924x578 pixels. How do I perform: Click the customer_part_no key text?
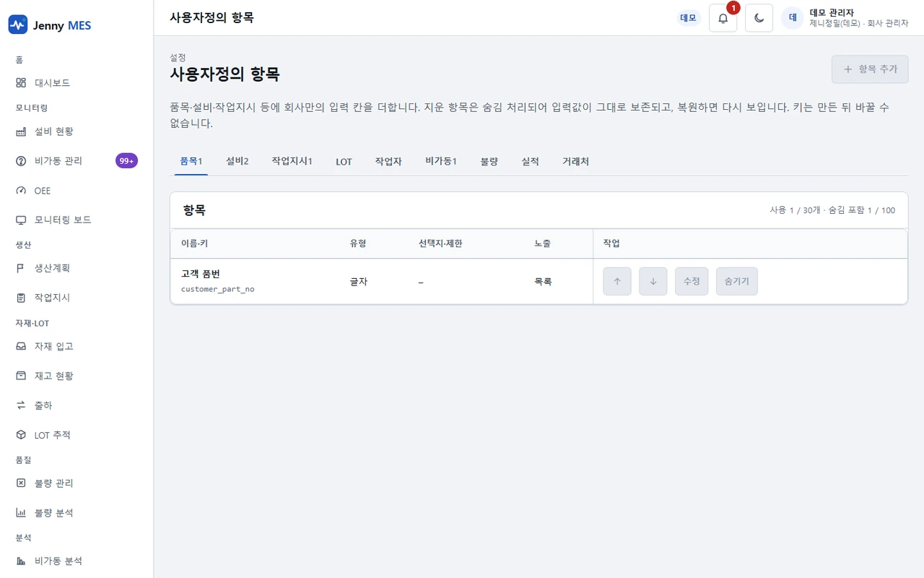click(x=217, y=289)
